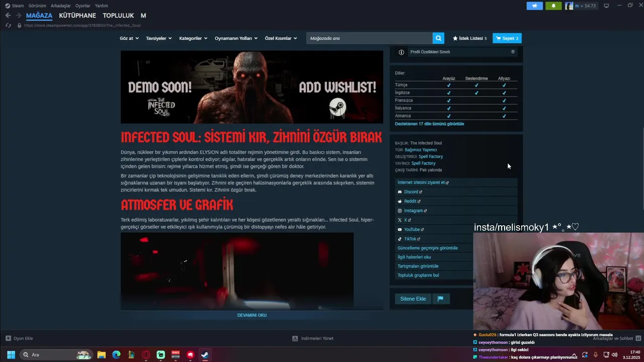Click the taskbar Ara search box
This screenshot has height=362, width=644.
(x=56, y=355)
